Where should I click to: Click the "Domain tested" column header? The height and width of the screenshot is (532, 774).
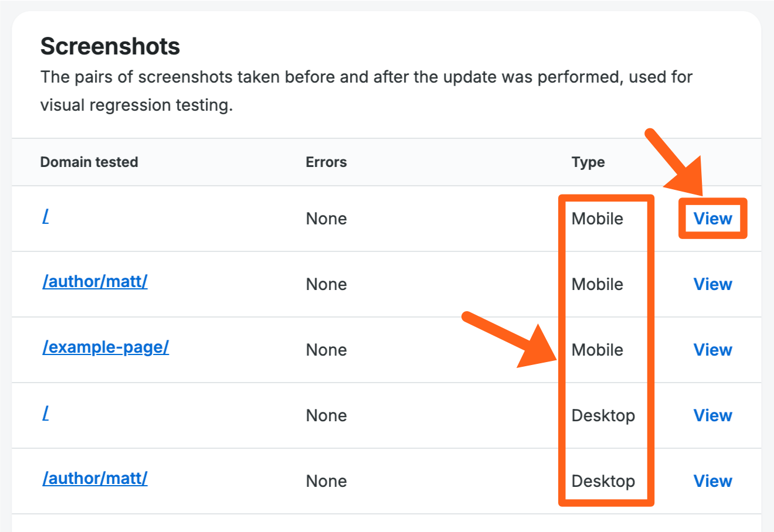pyautogui.click(x=89, y=162)
